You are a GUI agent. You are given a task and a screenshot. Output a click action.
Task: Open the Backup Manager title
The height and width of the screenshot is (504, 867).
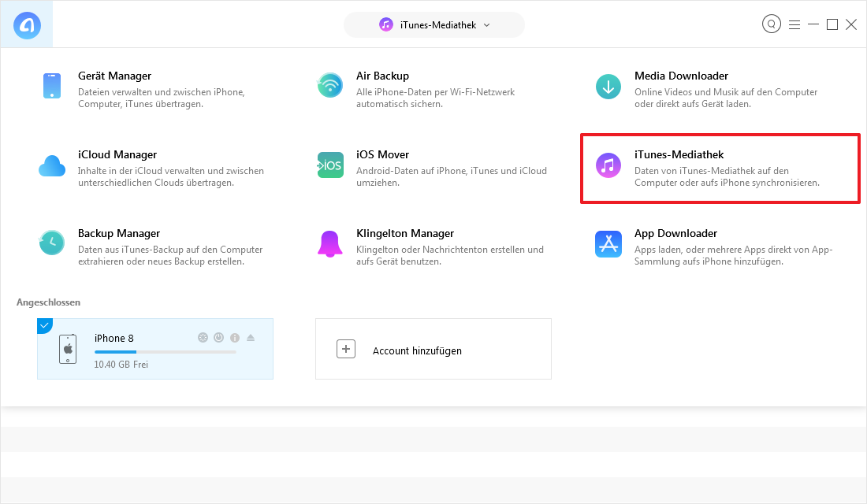pos(119,233)
